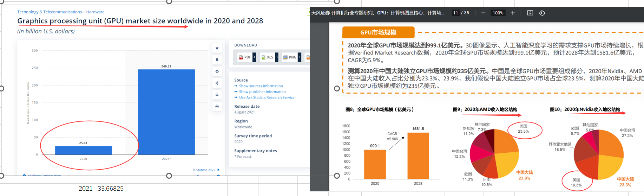Screen dimensions: 644x196
Task: Click the fit to page icon in PDF toolbar
Action: click(x=530, y=13)
